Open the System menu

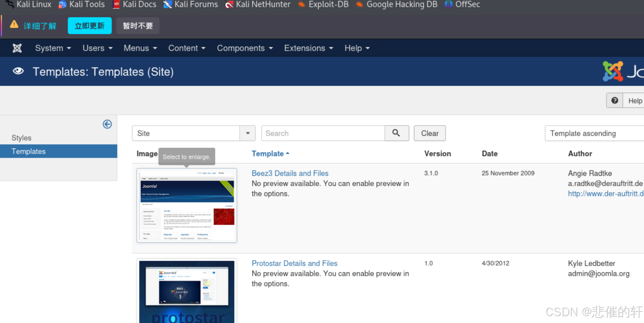pos(53,48)
